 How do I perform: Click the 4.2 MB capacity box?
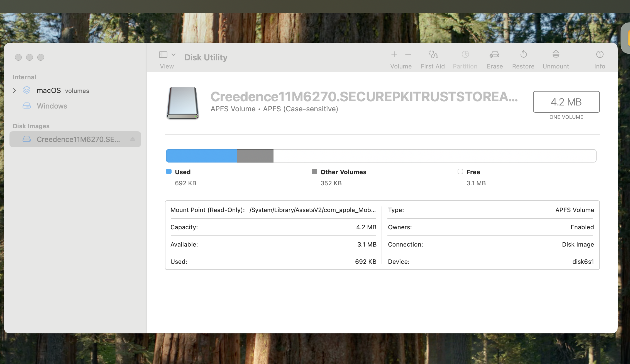pyautogui.click(x=566, y=102)
